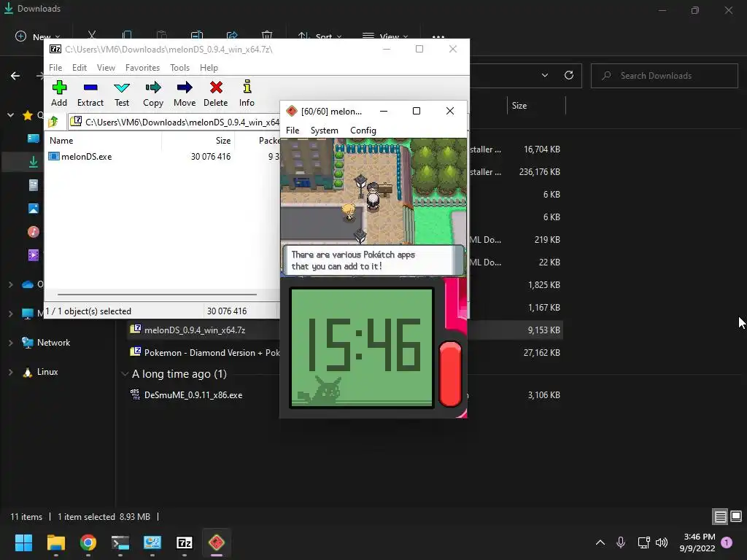Screen dimensions: 747x560
Task: Open the Edit menu in 7-Zip
Action: pos(79,68)
